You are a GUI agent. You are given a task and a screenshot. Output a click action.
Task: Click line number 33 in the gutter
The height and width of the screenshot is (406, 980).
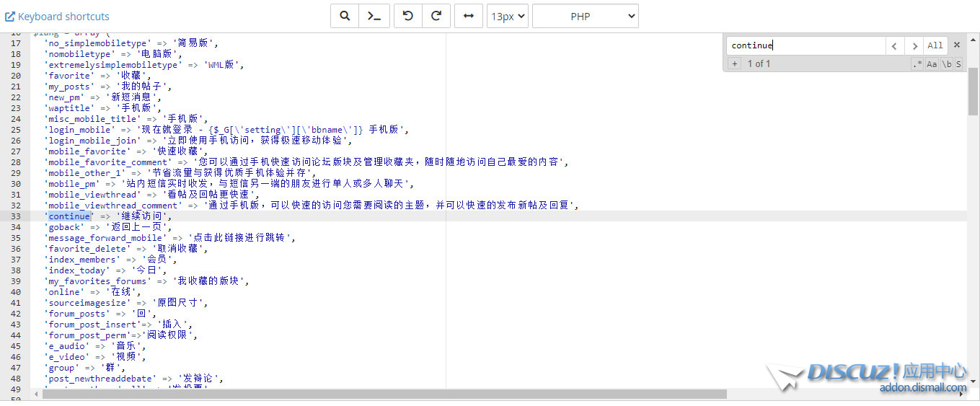point(15,216)
